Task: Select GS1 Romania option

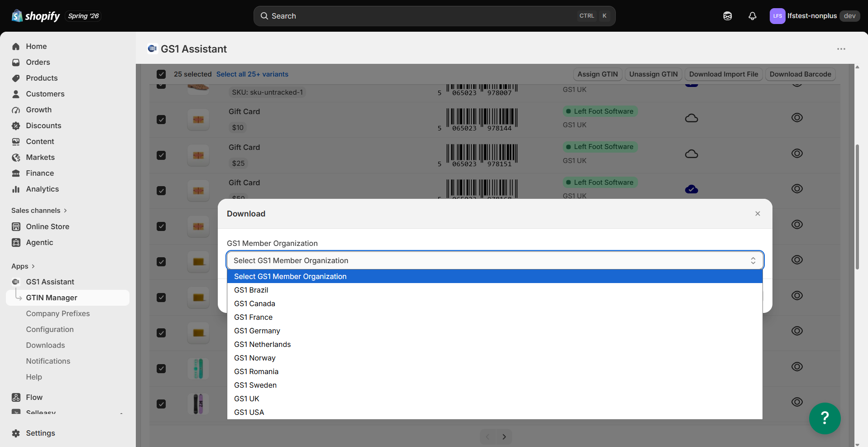Action: (495, 371)
